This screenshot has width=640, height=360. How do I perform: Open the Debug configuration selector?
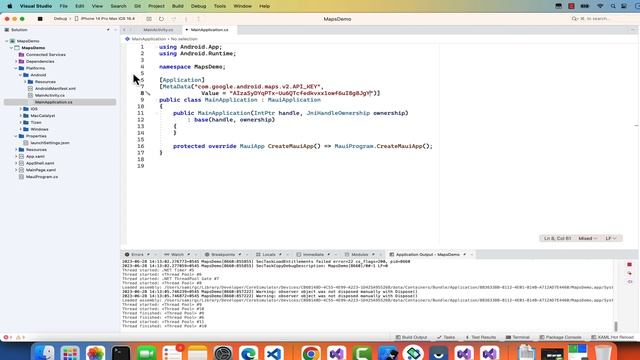(x=60, y=19)
